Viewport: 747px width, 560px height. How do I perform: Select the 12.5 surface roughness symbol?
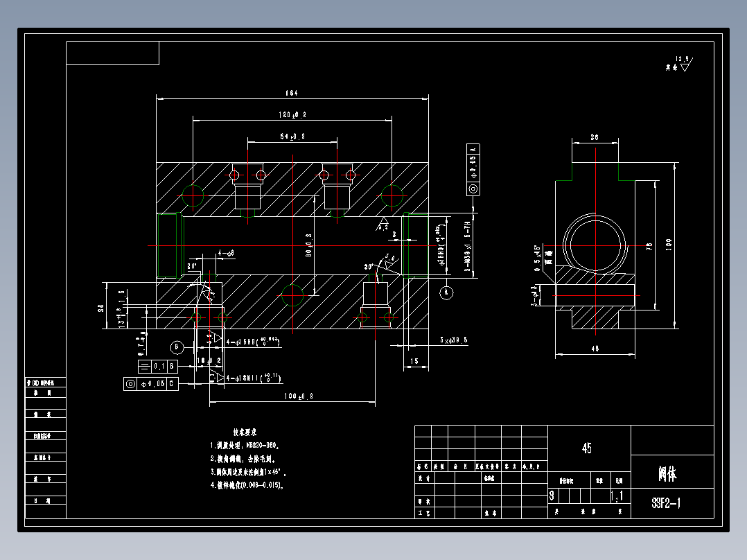[x=683, y=63]
